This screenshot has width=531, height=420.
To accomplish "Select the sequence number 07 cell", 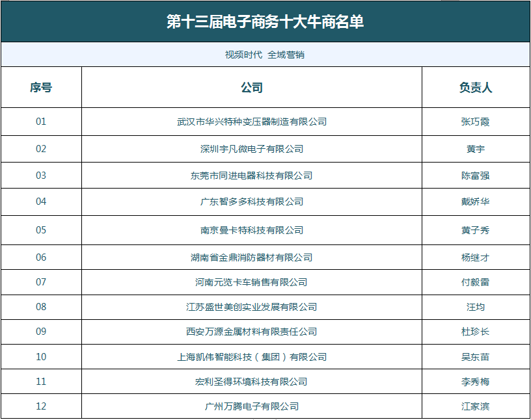I will [x=41, y=282].
